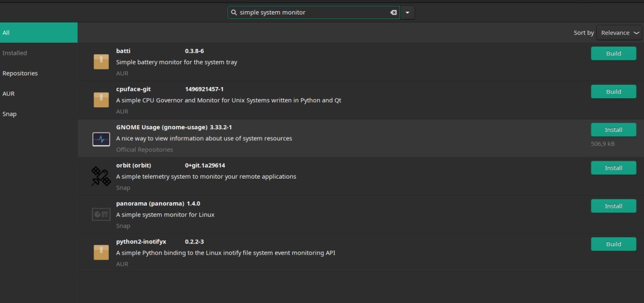
Task: Click version 0+git.1a29614
Action: [205, 166]
